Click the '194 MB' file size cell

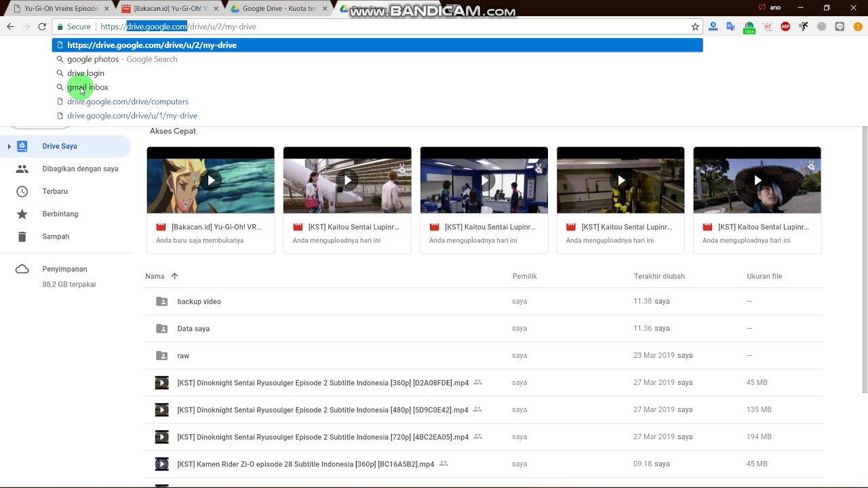pyautogui.click(x=759, y=437)
